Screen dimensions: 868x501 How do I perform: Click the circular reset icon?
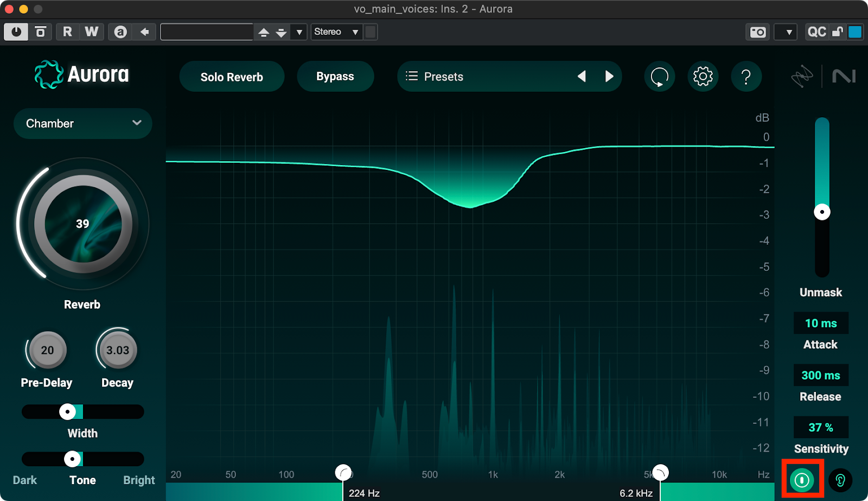[x=660, y=77]
